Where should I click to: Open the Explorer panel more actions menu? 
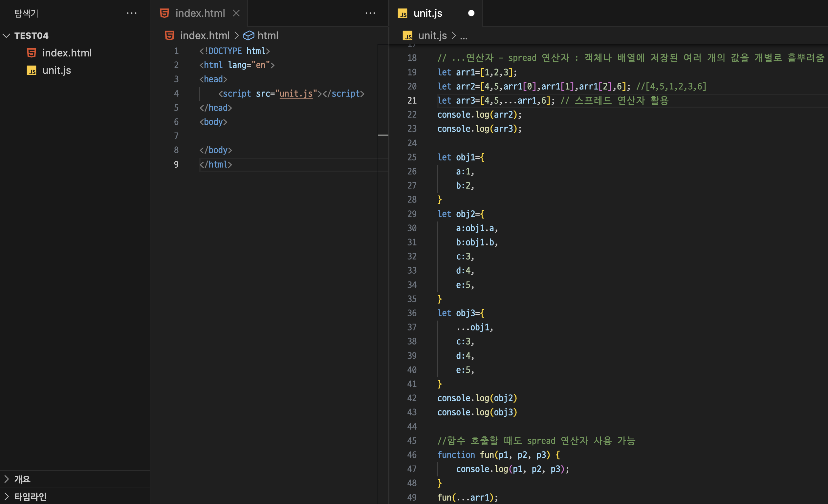click(x=131, y=13)
